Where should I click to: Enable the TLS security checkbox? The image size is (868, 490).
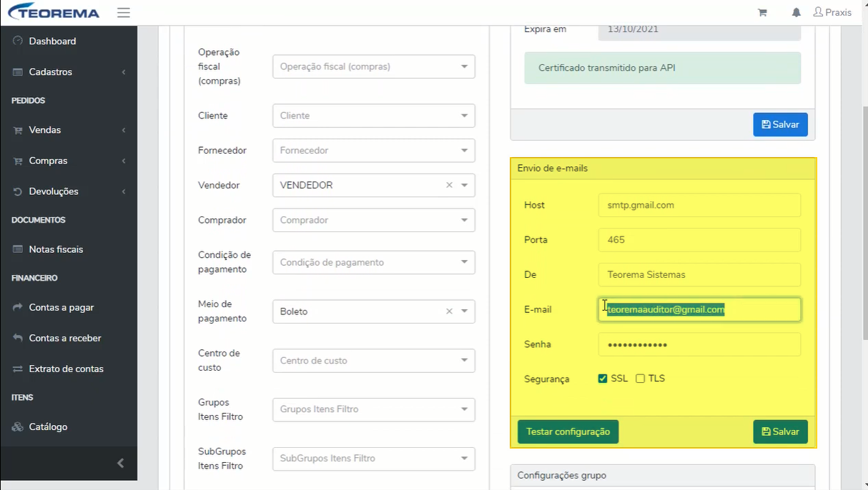[641, 379]
